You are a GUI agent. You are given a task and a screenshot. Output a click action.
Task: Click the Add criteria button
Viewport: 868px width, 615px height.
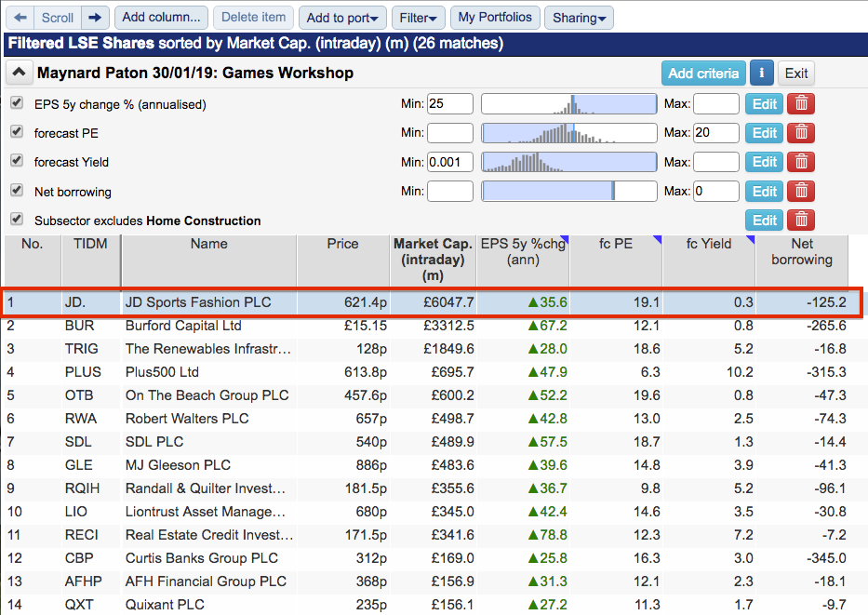[x=703, y=74]
